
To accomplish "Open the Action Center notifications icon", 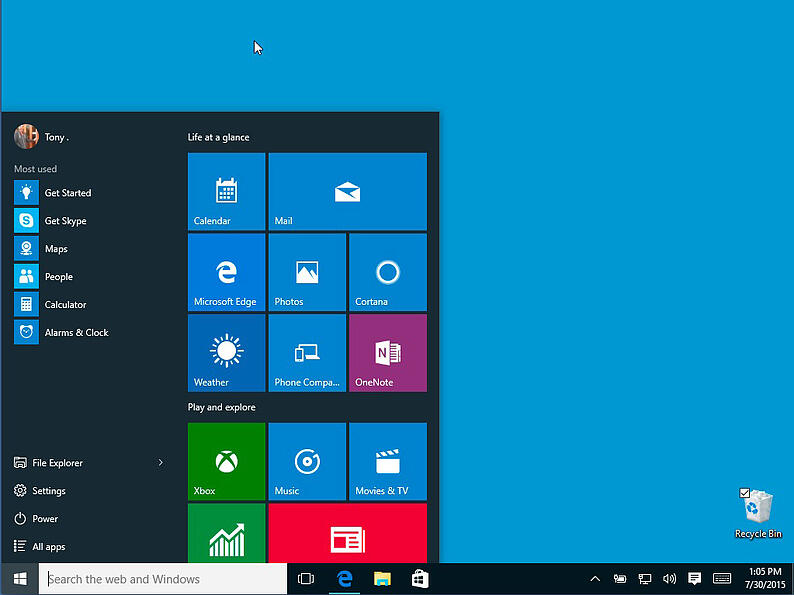I will tap(695, 578).
